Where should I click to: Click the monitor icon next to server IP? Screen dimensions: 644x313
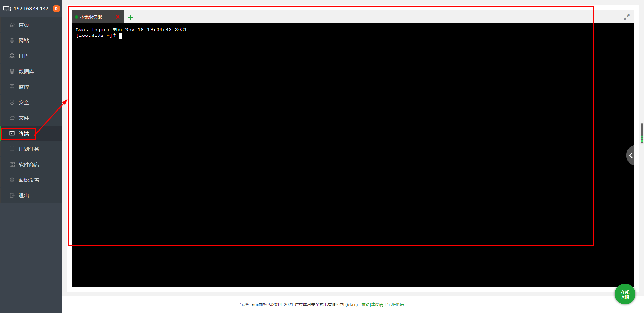coord(7,9)
